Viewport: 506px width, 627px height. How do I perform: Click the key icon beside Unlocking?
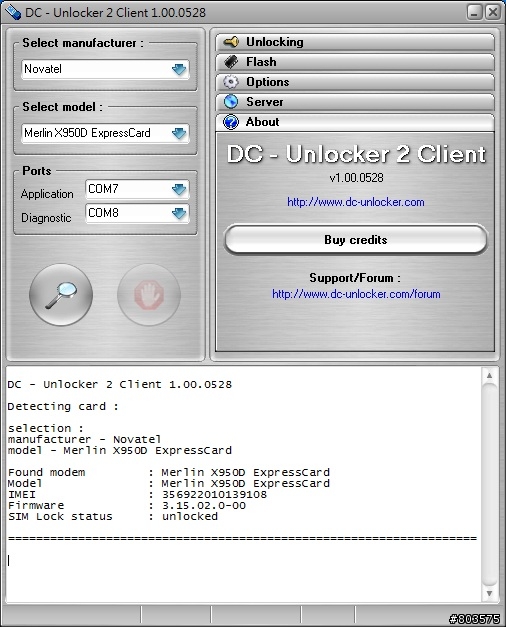point(231,42)
